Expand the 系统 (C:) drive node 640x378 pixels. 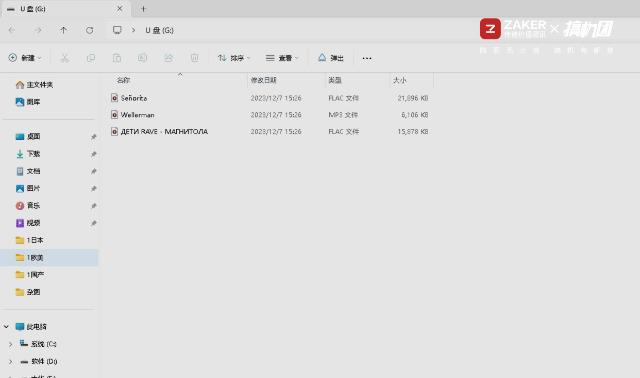pos(11,344)
